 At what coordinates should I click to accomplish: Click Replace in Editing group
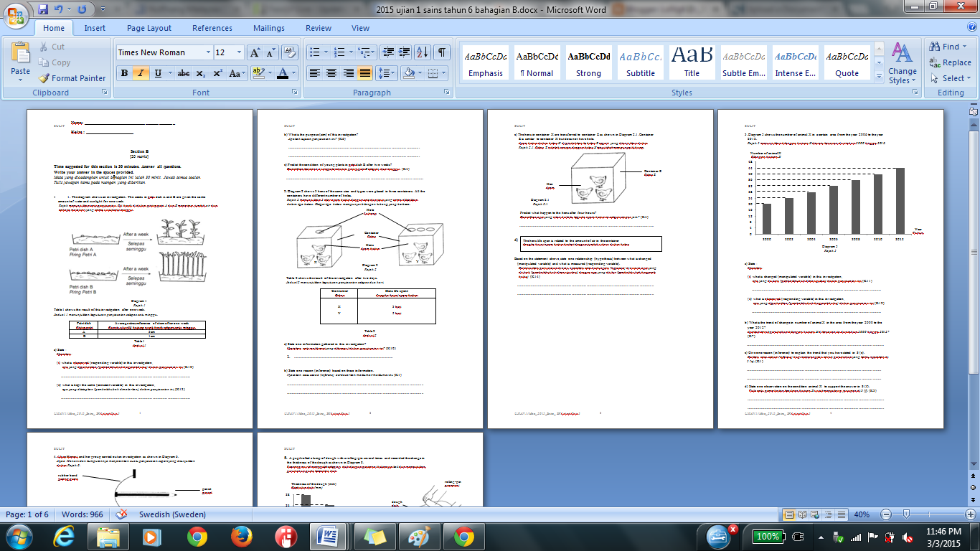[x=950, y=62]
